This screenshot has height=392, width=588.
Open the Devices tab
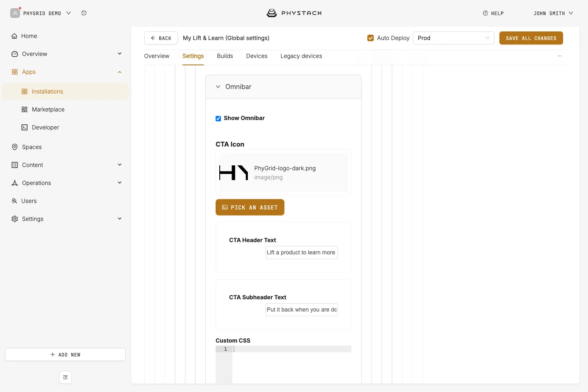[257, 56]
